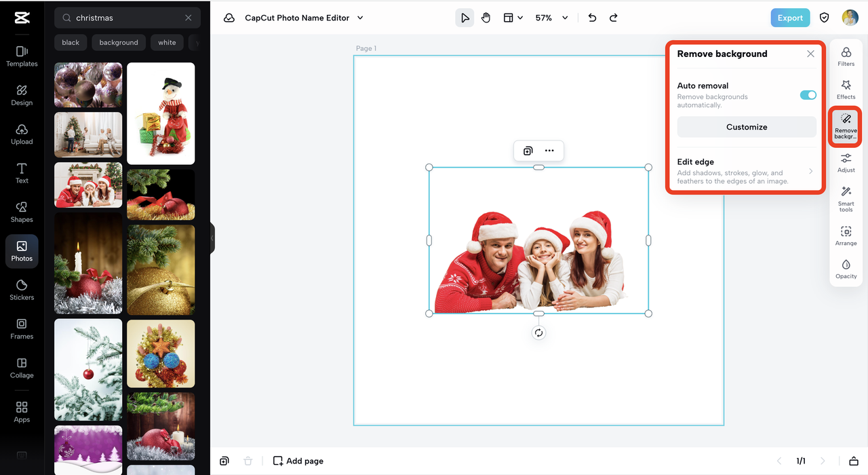Select the Photos sidebar tab
The height and width of the screenshot is (475, 868).
pyautogui.click(x=22, y=251)
